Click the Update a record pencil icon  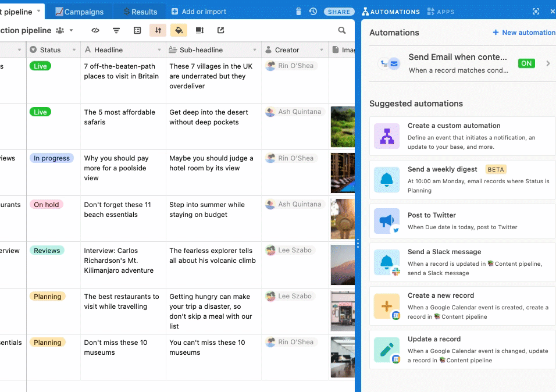[x=387, y=350]
